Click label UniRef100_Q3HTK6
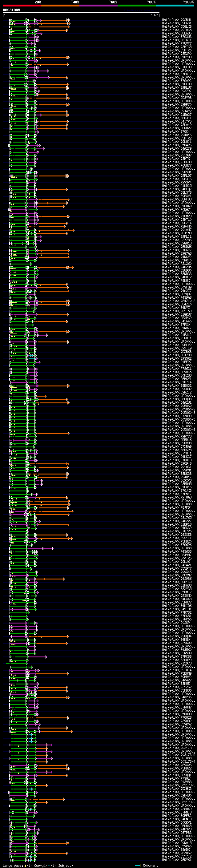 pyautogui.click(x=177, y=50)
